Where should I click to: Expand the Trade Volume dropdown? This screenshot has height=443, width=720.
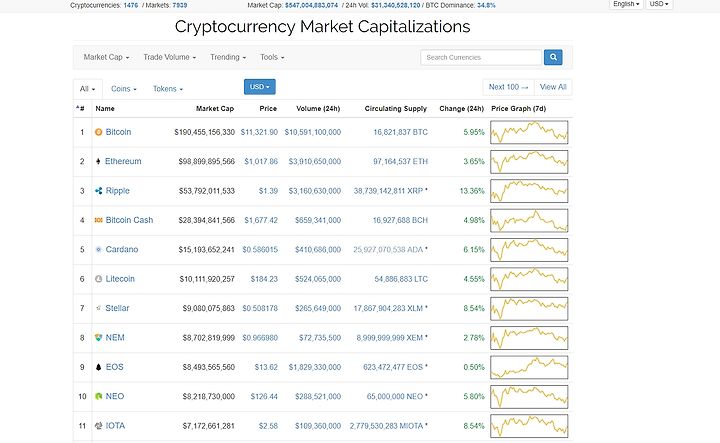[x=169, y=57]
